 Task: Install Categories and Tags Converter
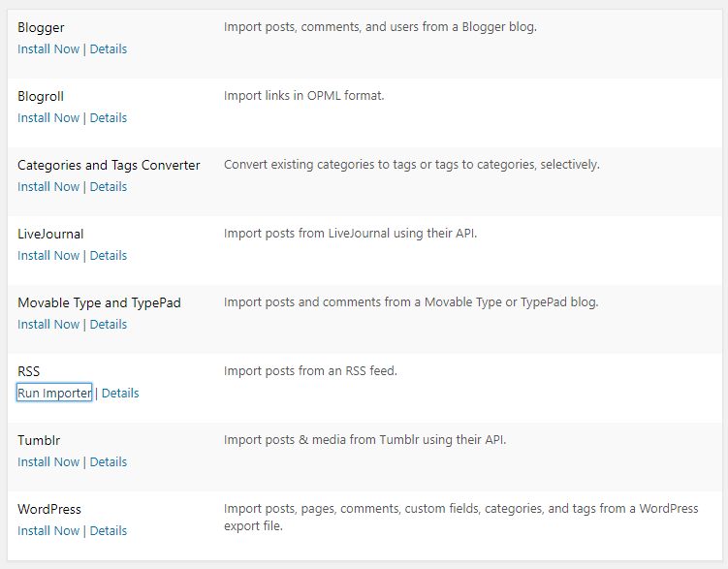[x=48, y=187]
